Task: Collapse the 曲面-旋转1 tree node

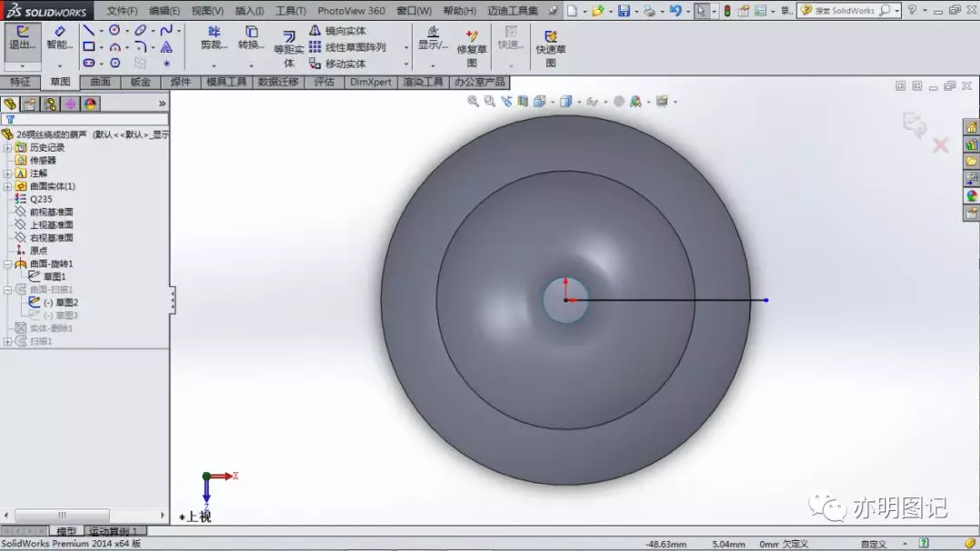Action: click(x=7, y=264)
